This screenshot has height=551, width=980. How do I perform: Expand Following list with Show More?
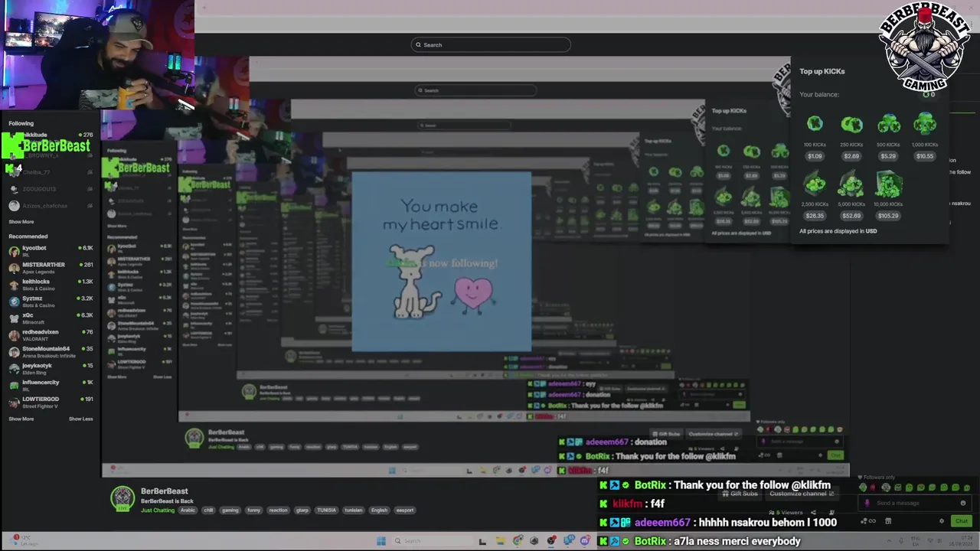pos(21,222)
